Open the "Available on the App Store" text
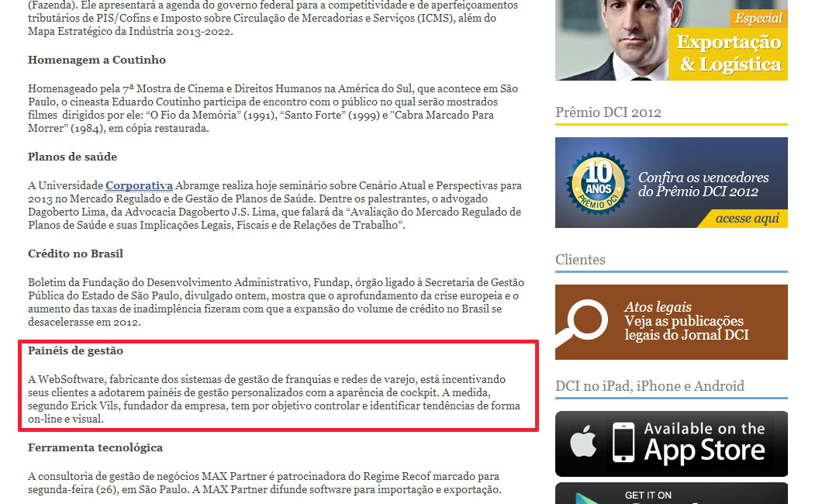The image size is (829, 504). click(x=704, y=443)
